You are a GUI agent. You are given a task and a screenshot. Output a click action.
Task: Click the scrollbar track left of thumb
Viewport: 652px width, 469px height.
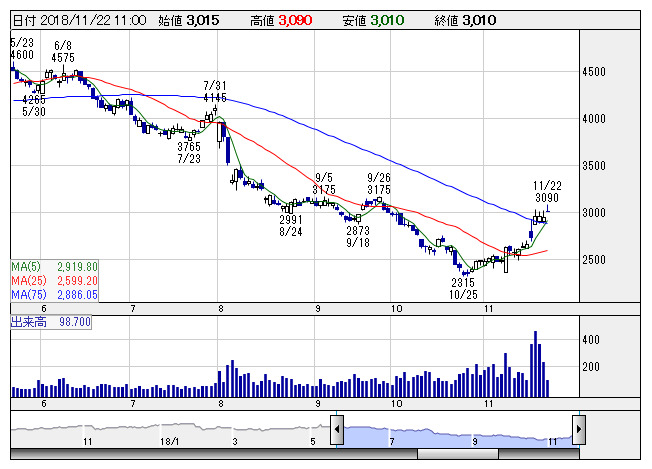tap(214, 454)
